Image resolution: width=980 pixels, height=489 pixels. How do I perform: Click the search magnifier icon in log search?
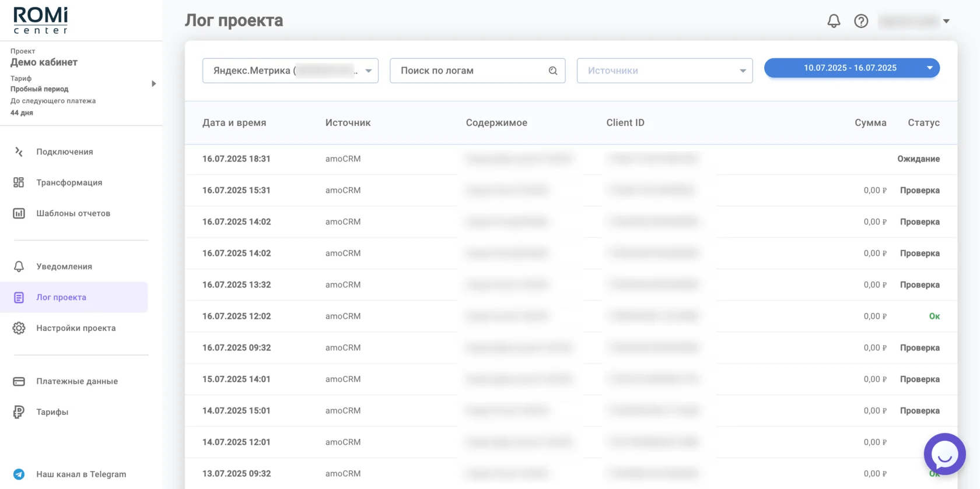[x=553, y=71]
